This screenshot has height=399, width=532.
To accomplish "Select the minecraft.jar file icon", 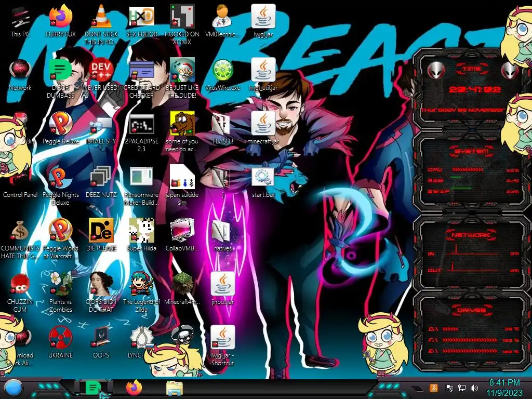I will coord(263,124).
